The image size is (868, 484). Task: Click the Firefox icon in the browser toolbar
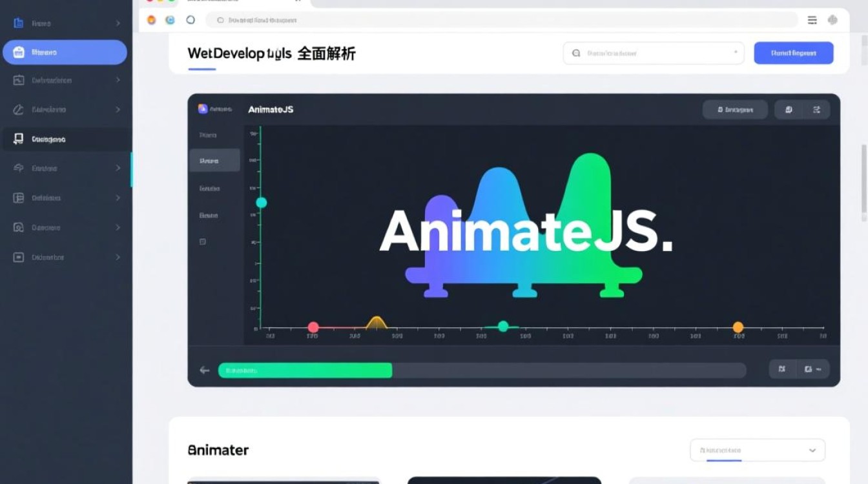point(151,20)
